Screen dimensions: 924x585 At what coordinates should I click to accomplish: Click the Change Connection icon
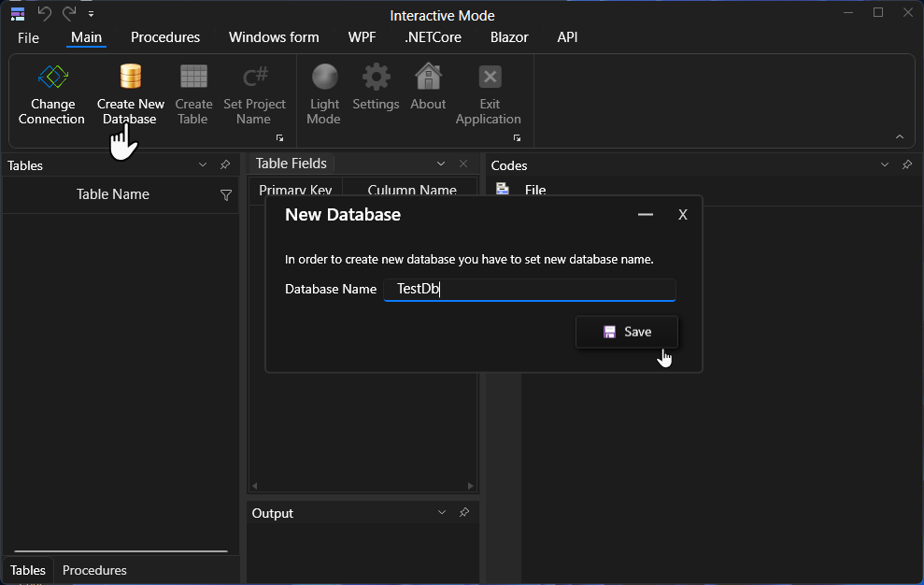point(52,77)
